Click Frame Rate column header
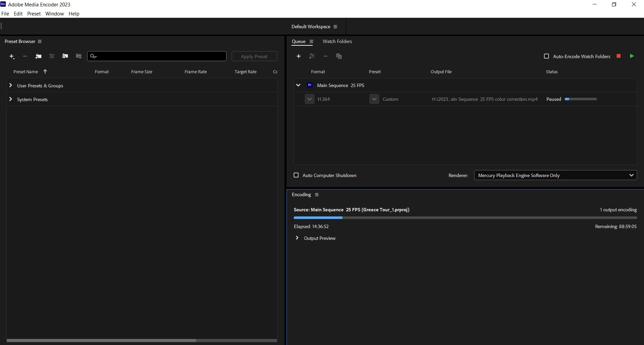Image resolution: width=644 pixels, height=345 pixels. click(196, 72)
